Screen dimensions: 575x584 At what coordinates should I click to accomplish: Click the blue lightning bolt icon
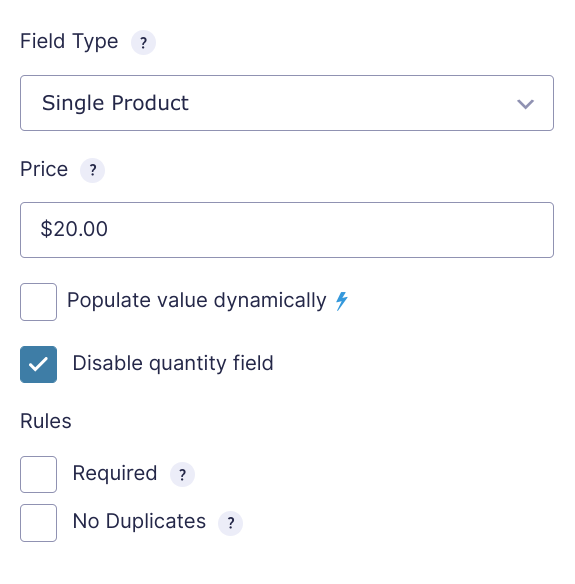[341, 301]
